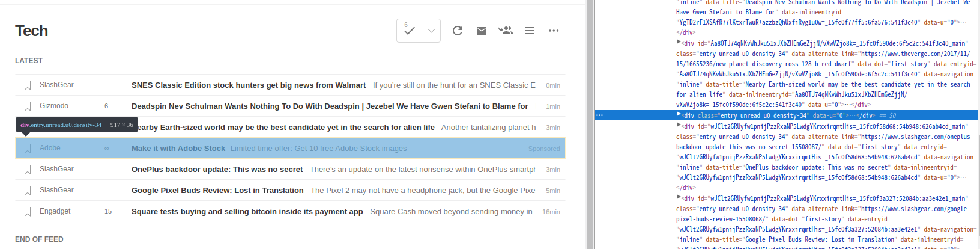Expand the highlighted entry unread div node
This screenshot has width=980, height=249.
679,114
